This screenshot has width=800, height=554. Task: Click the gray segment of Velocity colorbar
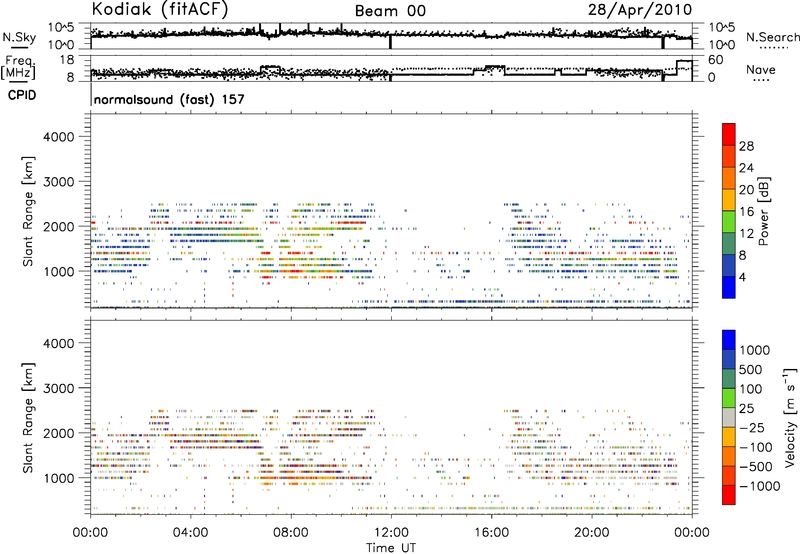click(x=729, y=418)
